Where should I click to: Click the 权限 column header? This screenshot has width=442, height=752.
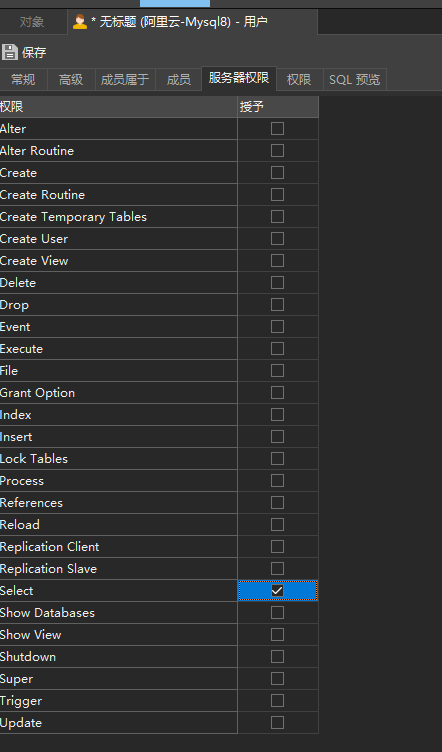pyautogui.click(x=118, y=106)
